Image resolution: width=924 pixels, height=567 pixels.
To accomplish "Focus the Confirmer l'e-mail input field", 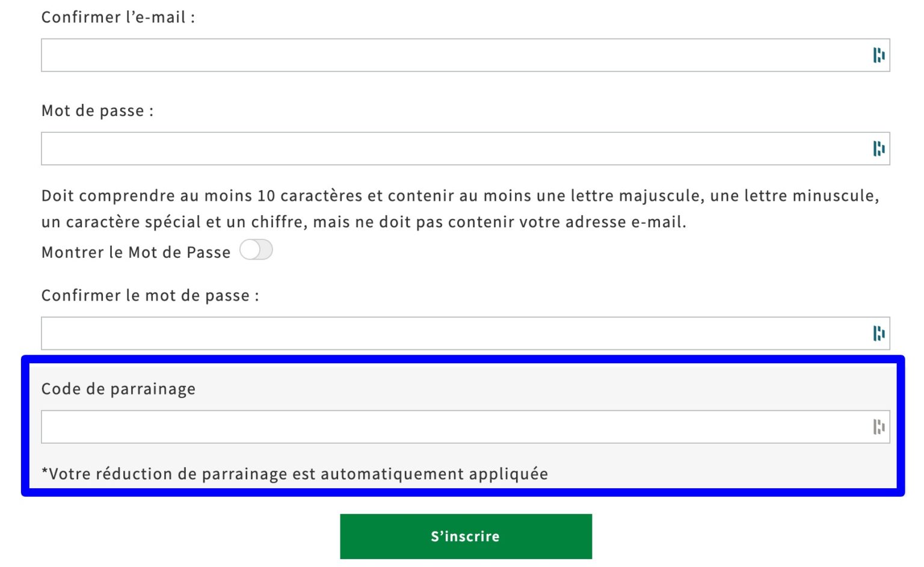I will tap(421, 55).
